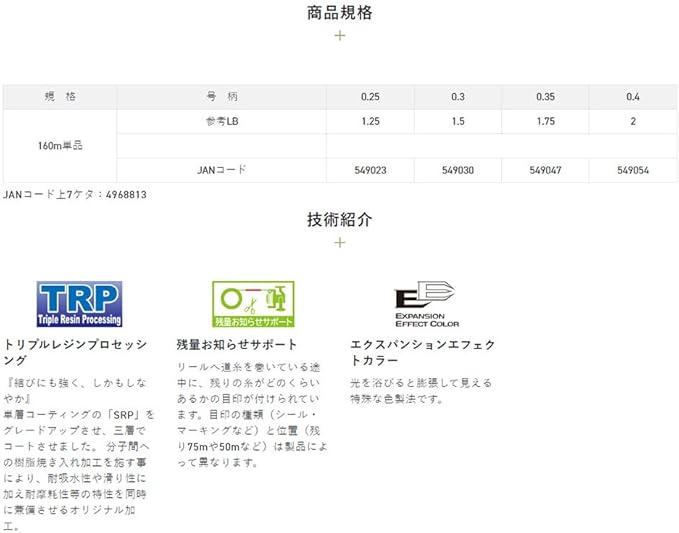The width and height of the screenshot is (679, 533).
Task: Click the 残量お知らせサポート title text
Action: coord(237,345)
